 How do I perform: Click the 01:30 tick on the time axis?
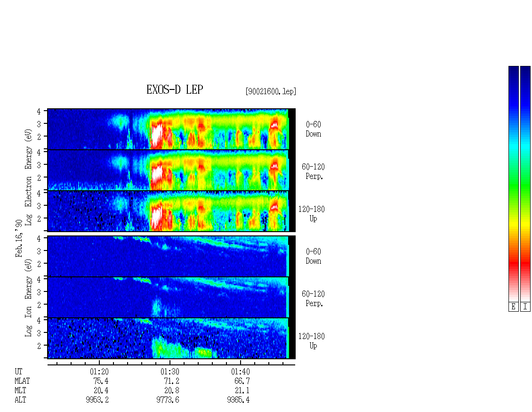(169, 363)
